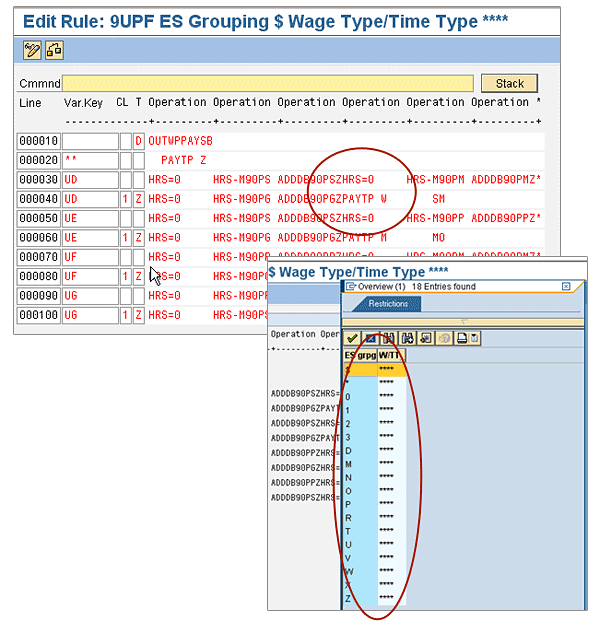Click the W/T column header
The image size is (600, 633).
coord(386,354)
